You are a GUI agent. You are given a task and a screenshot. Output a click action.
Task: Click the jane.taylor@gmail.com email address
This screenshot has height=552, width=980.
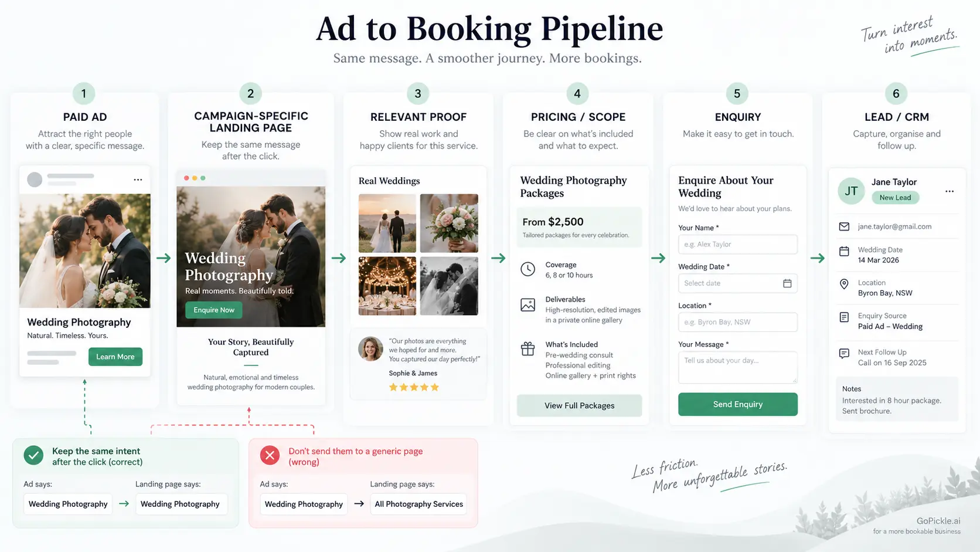point(894,226)
